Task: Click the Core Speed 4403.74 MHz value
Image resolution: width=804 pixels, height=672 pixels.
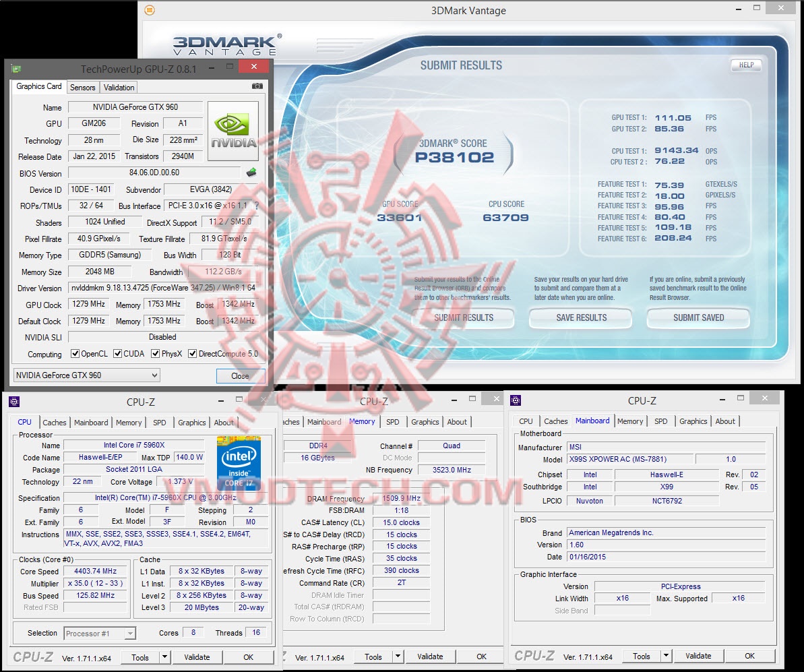Action: tap(96, 571)
